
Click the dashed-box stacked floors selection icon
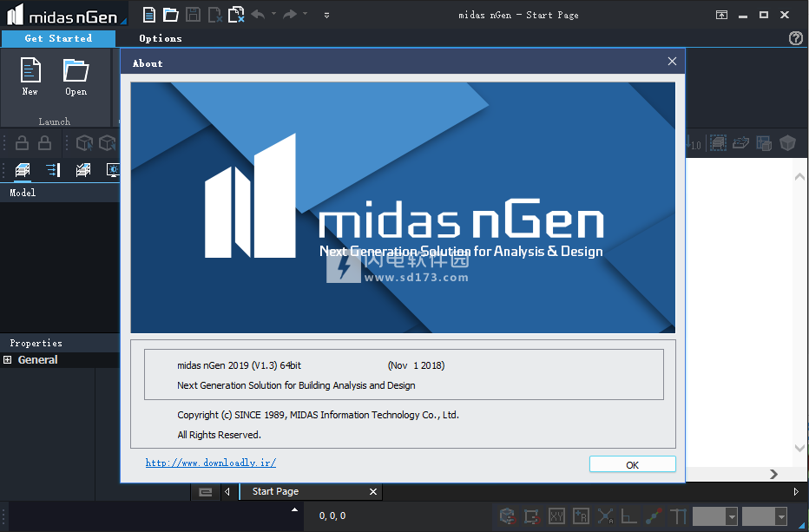718,143
